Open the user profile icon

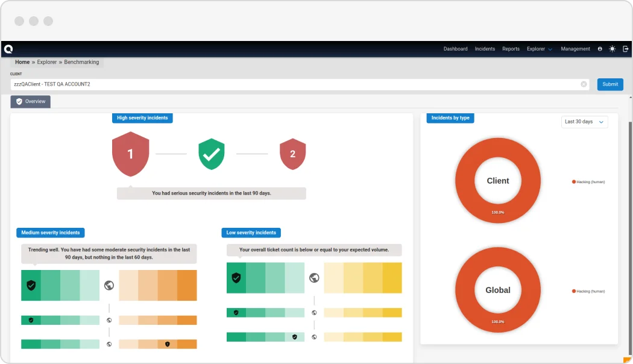click(x=600, y=49)
